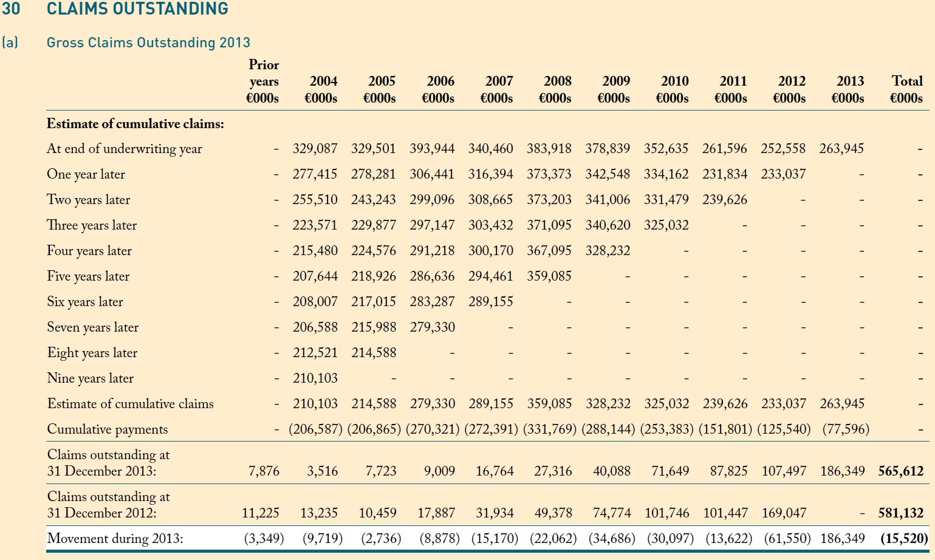The width and height of the screenshot is (935, 560).
Task: Click the 169,047 value in 2012 column
Action: click(x=784, y=513)
